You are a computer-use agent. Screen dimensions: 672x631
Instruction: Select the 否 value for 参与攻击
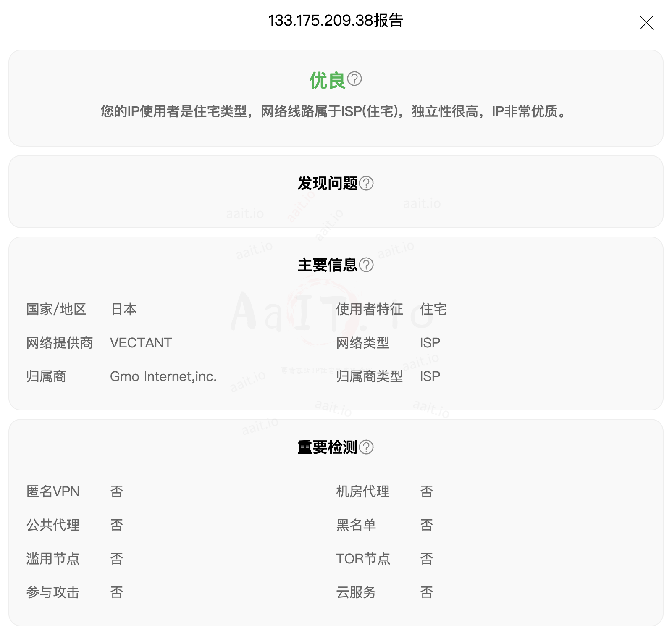coord(117,592)
